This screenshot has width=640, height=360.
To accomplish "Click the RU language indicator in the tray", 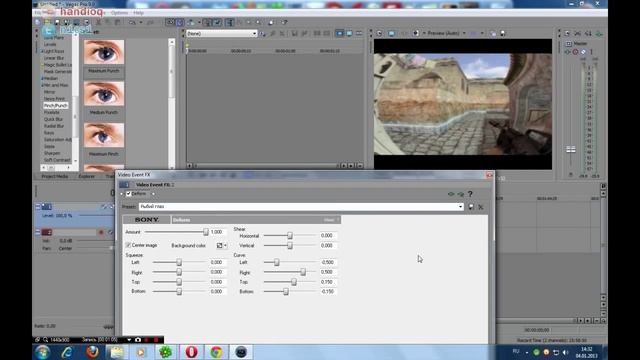I will coord(516,351).
